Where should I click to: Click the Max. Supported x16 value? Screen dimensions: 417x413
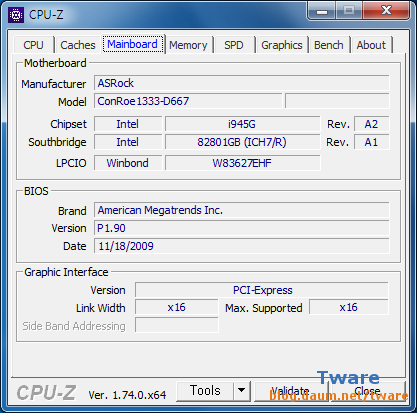tap(349, 307)
